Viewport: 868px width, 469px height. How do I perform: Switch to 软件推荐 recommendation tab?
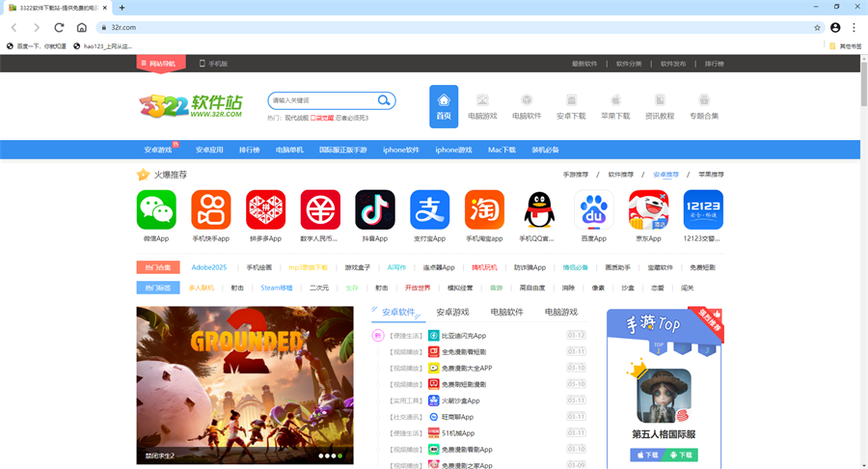(620, 175)
